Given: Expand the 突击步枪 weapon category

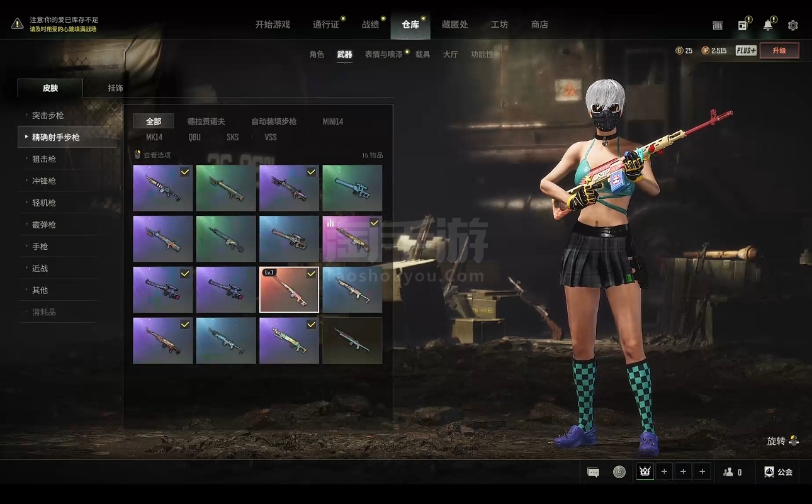Looking at the screenshot, I should 48,116.
